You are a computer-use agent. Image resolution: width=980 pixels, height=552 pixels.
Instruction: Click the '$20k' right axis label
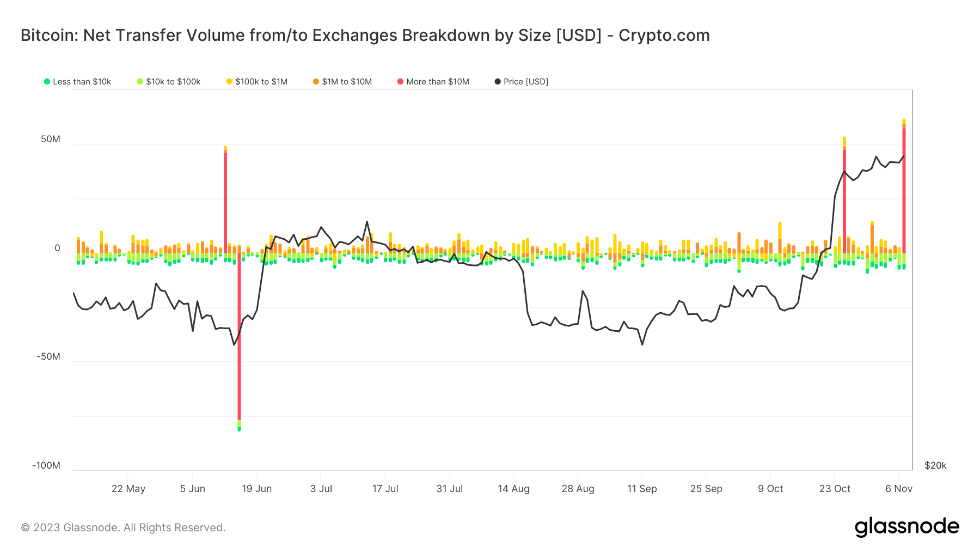point(935,465)
